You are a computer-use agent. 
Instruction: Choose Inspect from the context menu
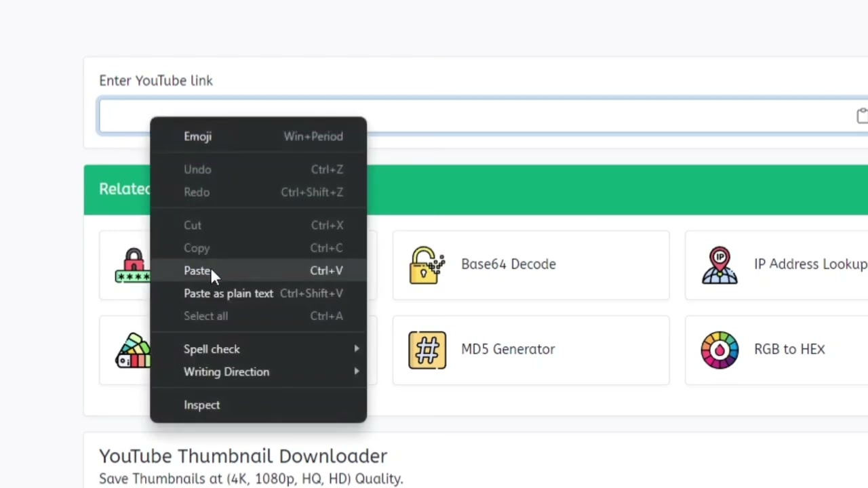click(x=258, y=405)
